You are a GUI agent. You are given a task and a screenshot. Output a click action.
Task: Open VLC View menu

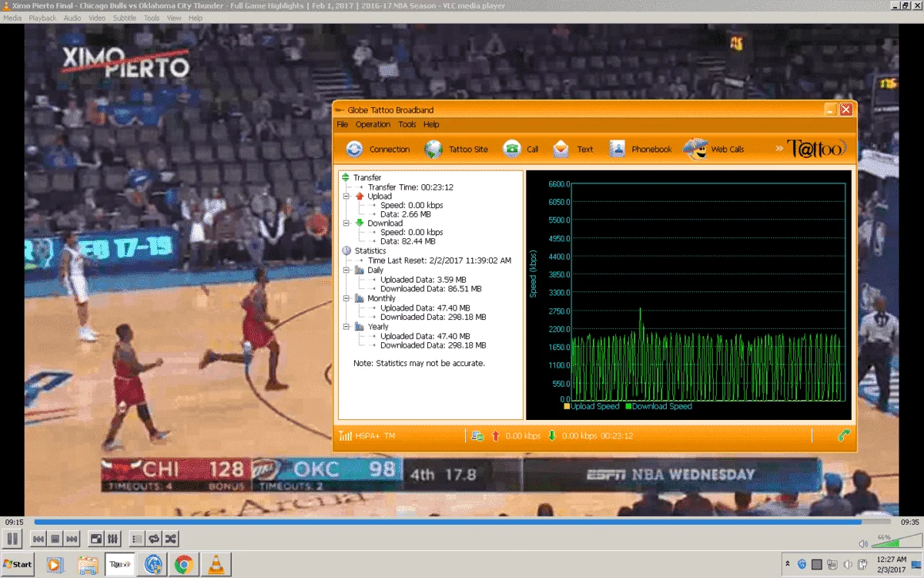pyautogui.click(x=174, y=18)
